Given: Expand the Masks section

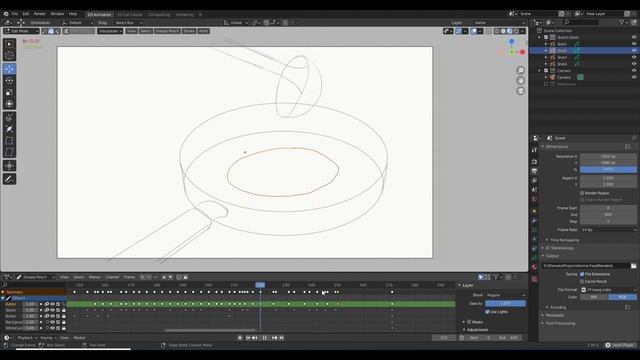Looking at the screenshot, I should click(464, 322).
